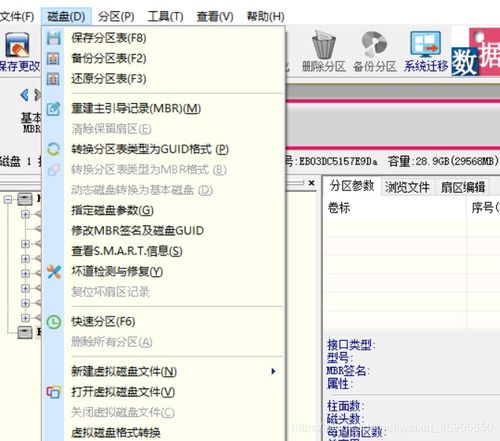Viewport: 500px width, 441px height.
Task: Select 坏道检测与修复(Y) menu entry
Action: [x=163, y=272]
